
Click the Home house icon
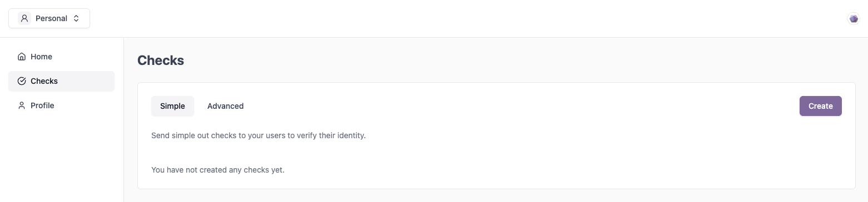(x=22, y=57)
